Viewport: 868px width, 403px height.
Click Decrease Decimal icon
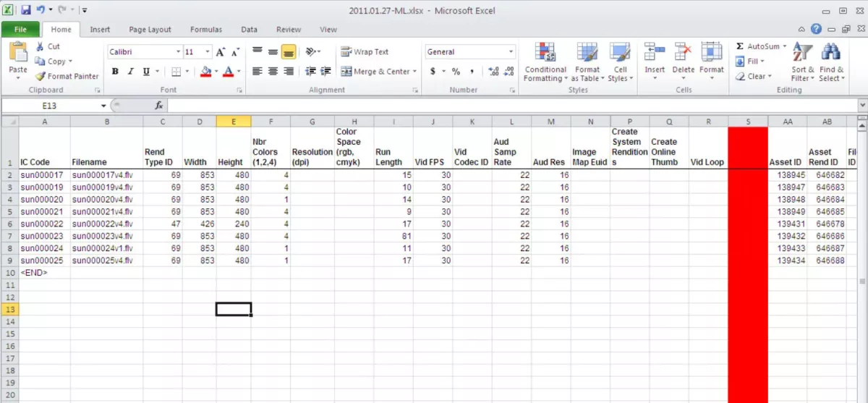(x=509, y=71)
